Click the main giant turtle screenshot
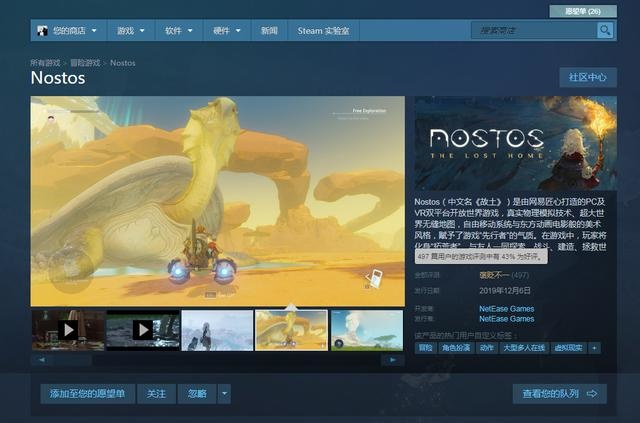This screenshot has height=423, width=640. [218, 201]
